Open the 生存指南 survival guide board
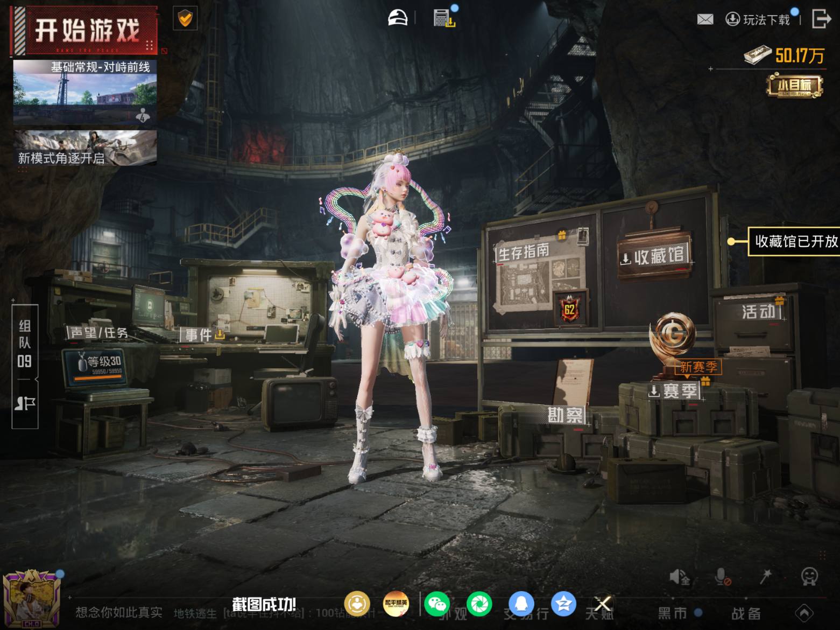 [523, 251]
